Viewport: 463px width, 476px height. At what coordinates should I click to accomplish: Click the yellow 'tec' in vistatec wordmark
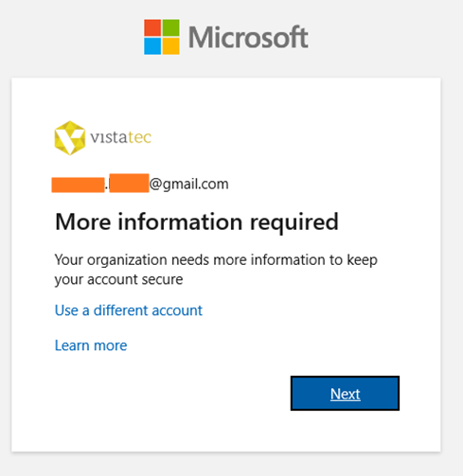pyautogui.click(x=140, y=137)
